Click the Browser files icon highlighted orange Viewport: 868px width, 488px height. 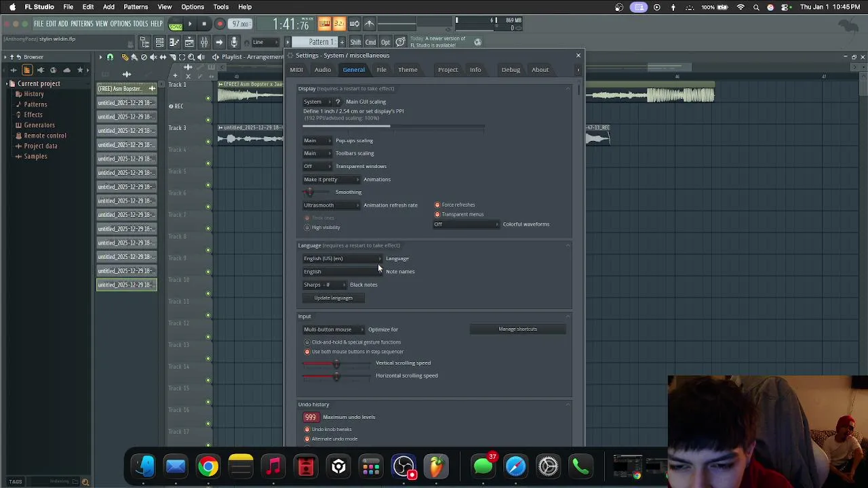(x=27, y=70)
